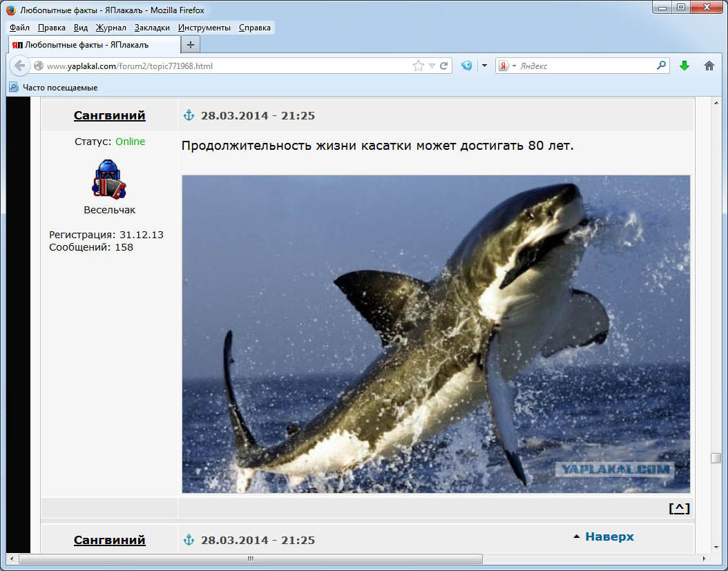This screenshot has height=571, width=728.
Task: Click the blue chat toolbar icon
Action: (467, 66)
